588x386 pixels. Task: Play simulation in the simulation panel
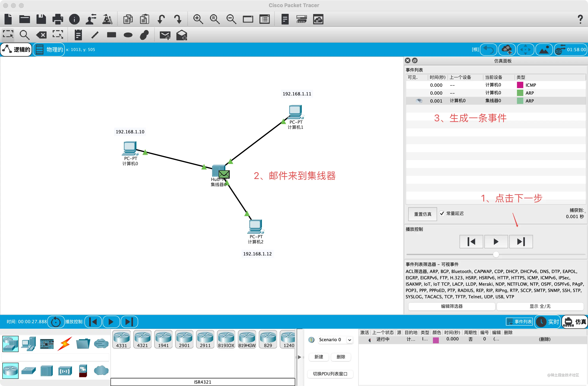[496, 241]
